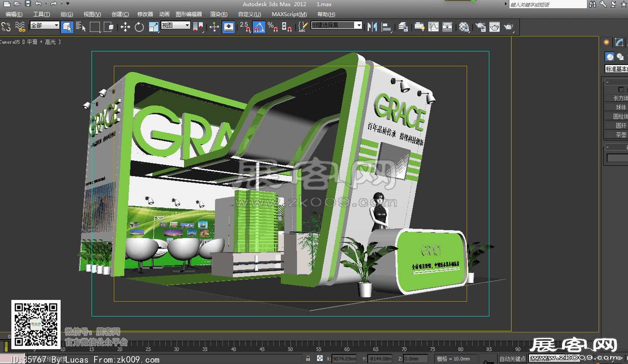Pick the Select and Rotate tool

point(139,27)
